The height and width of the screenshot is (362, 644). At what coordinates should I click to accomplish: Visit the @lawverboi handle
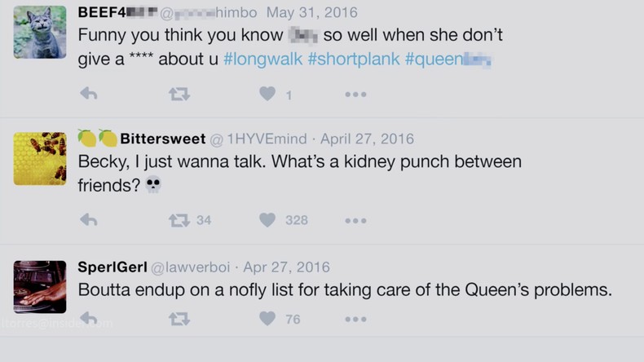(x=192, y=267)
